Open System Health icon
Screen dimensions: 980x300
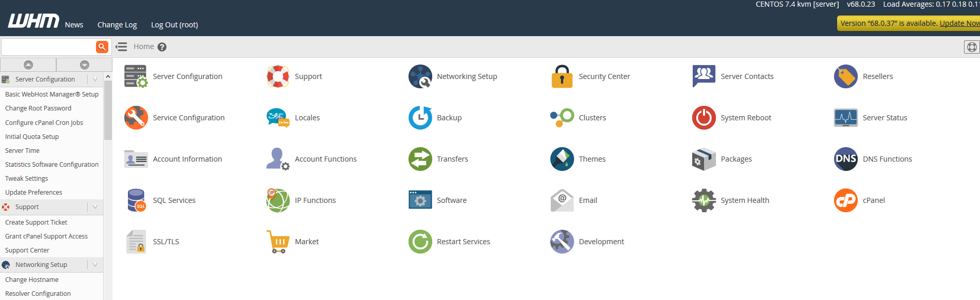tap(704, 200)
